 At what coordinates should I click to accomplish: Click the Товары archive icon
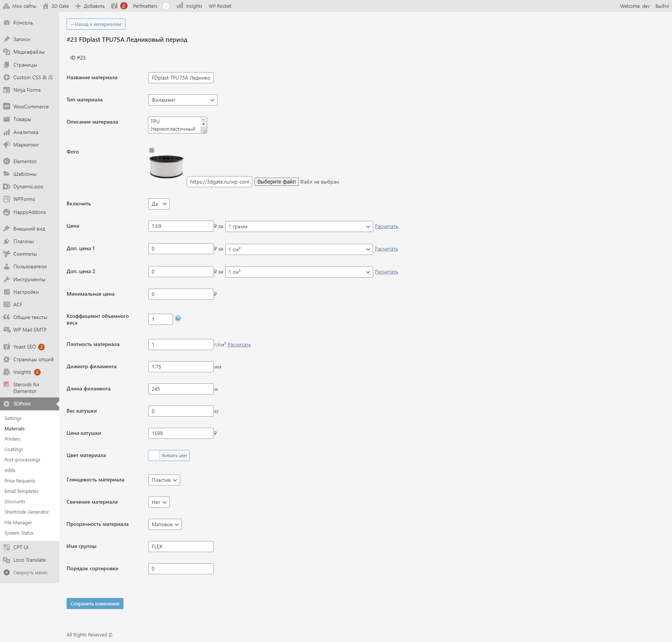pyautogui.click(x=7, y=119)
